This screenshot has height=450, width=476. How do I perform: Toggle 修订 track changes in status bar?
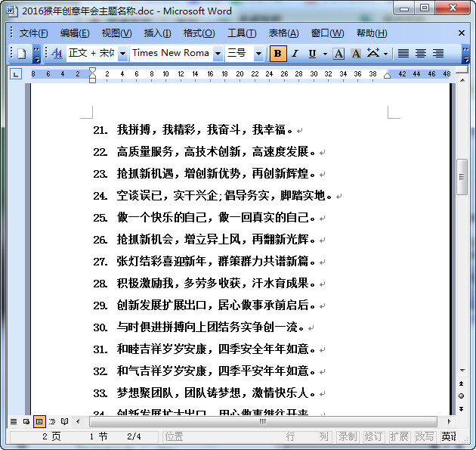[373, 436]
